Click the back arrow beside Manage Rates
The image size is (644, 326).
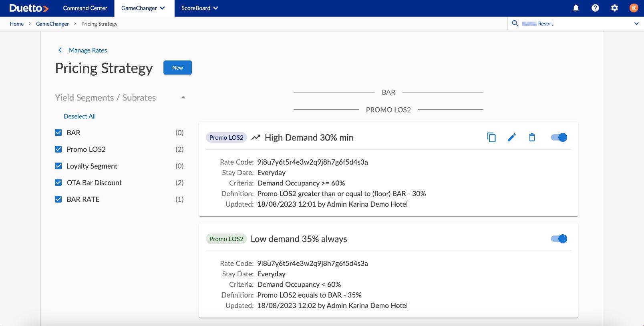(x=60, y=50)
